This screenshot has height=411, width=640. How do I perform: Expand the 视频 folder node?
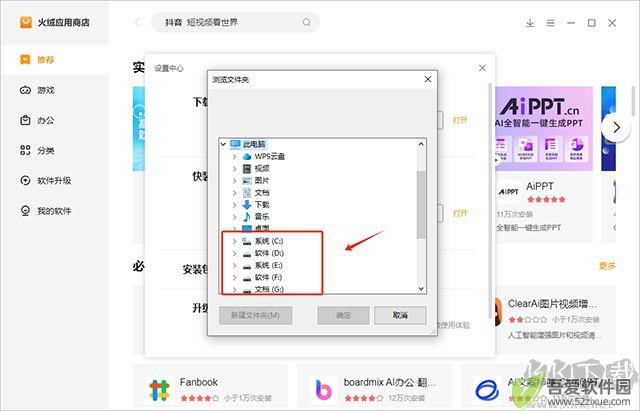tap(234, 168)
